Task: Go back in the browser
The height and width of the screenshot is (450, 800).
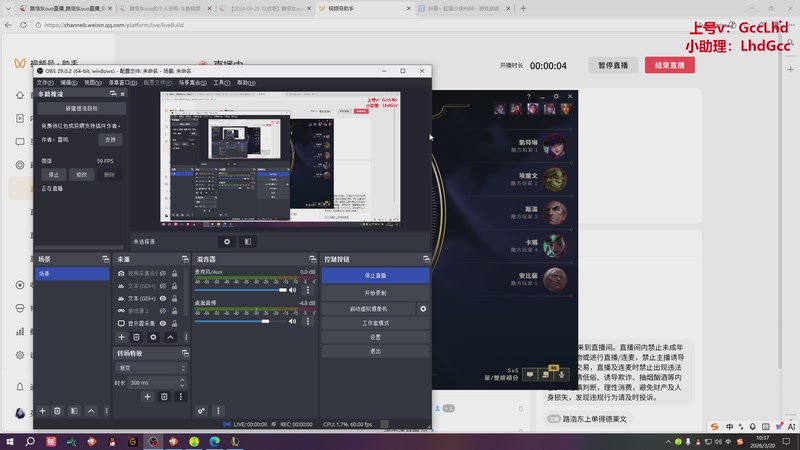Action: pyautogui.click(x=8, y=24)
